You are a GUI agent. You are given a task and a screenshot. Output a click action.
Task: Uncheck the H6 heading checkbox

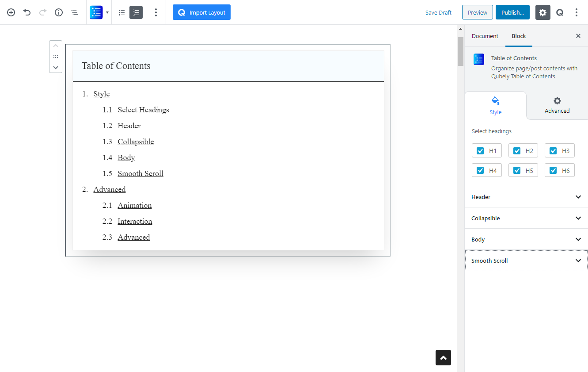553,170
